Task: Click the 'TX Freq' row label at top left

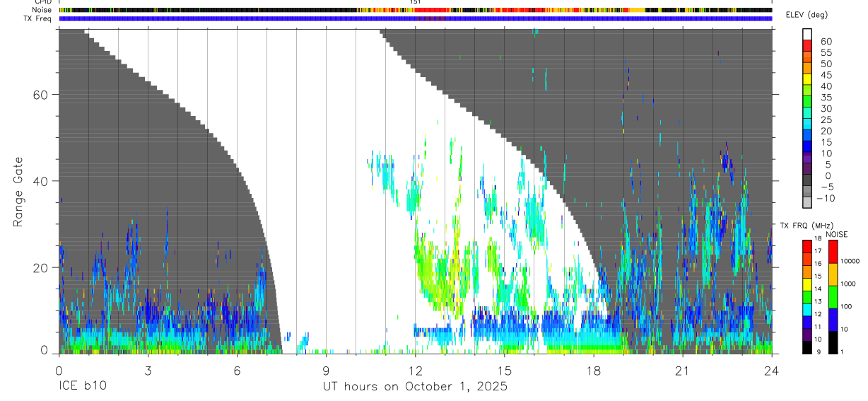Action: [39, 18]
